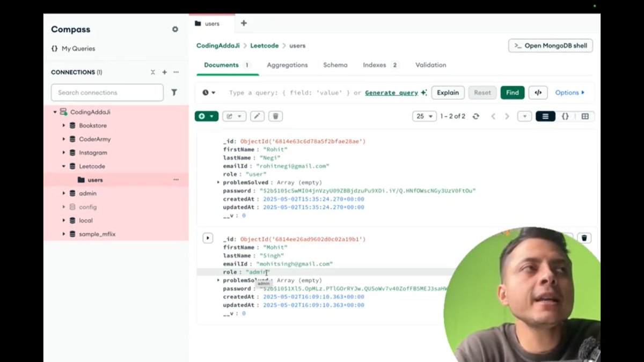
Task: Expand query Options
Action: point(570,93)
